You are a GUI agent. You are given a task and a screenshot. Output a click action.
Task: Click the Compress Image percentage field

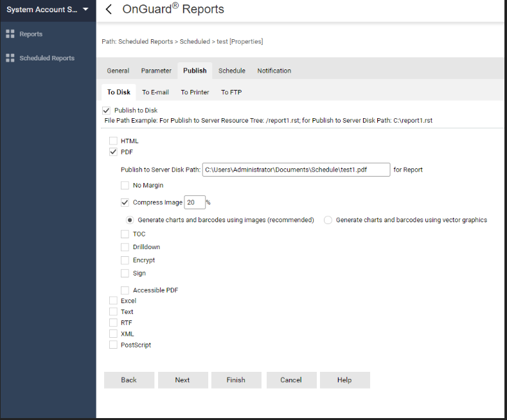point(195,202)
